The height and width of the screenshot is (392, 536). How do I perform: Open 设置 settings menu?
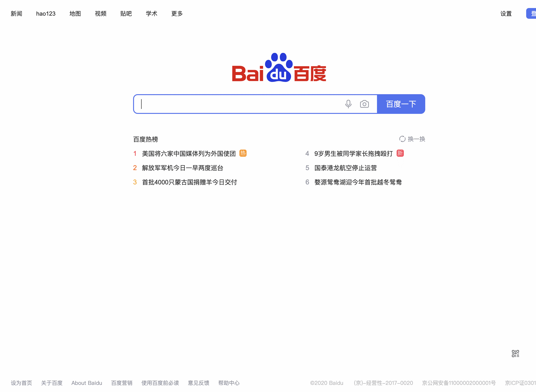506,14
